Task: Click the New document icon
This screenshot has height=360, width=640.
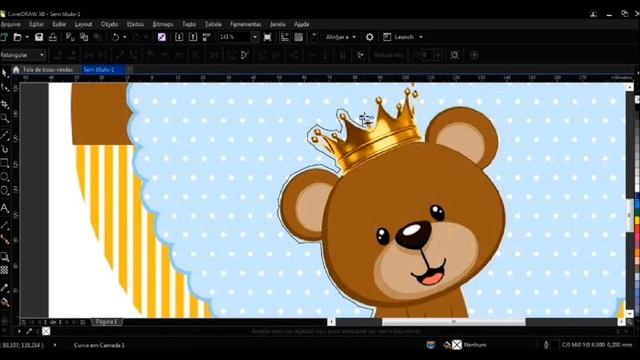Action: (x=4, y=37)
